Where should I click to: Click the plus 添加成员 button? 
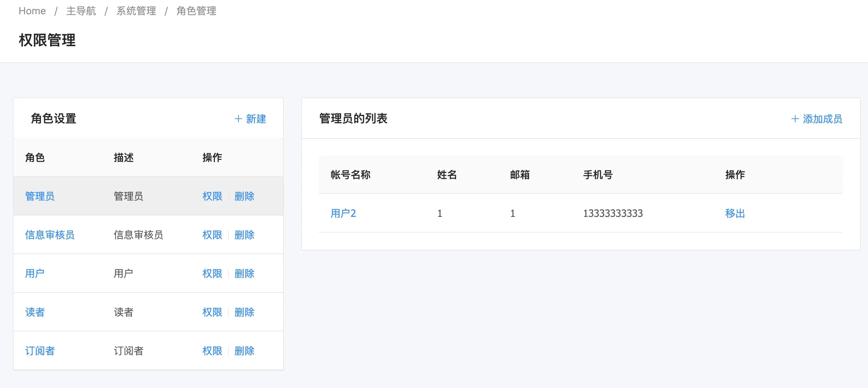[817, 119]
